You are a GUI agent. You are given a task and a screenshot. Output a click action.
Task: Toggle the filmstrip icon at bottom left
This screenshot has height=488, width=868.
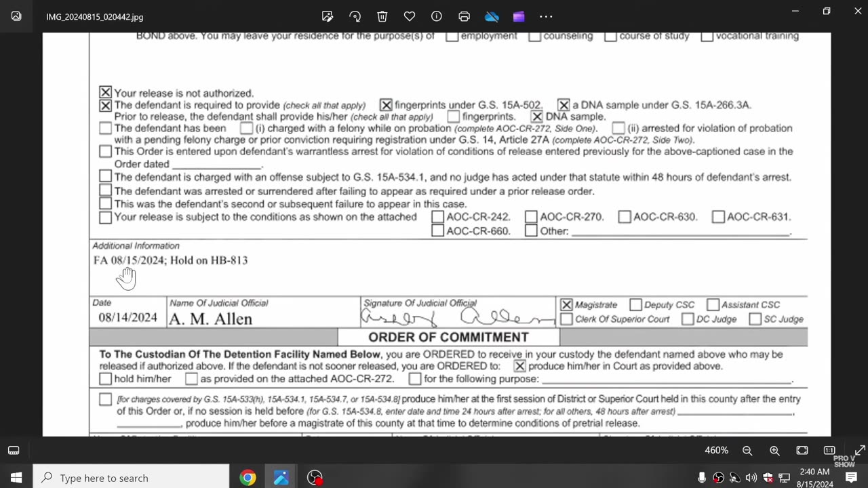tap(14, 451)
